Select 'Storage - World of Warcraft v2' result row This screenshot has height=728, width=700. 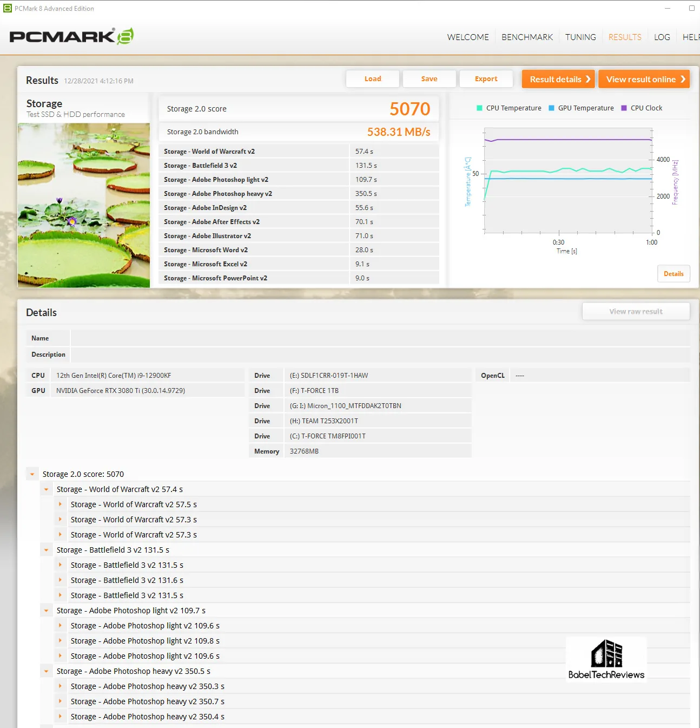click(x=299, y=152)
